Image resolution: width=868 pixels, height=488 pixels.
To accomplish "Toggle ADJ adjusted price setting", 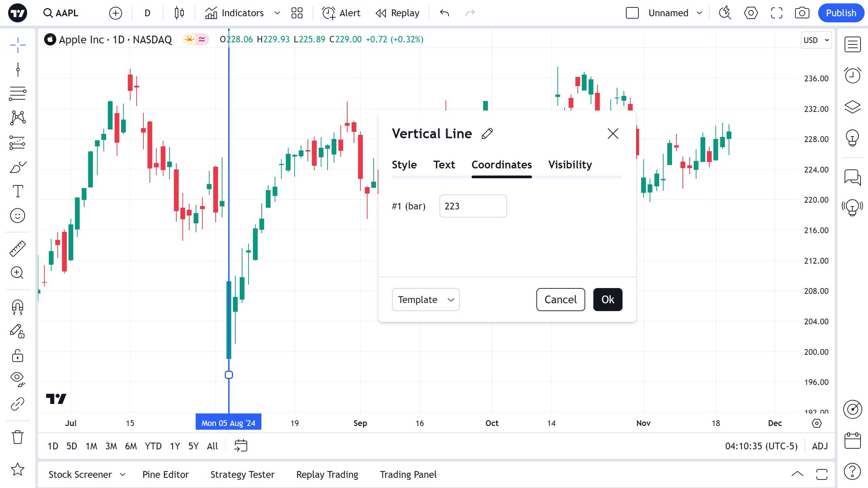I will [x=820, y=446].
